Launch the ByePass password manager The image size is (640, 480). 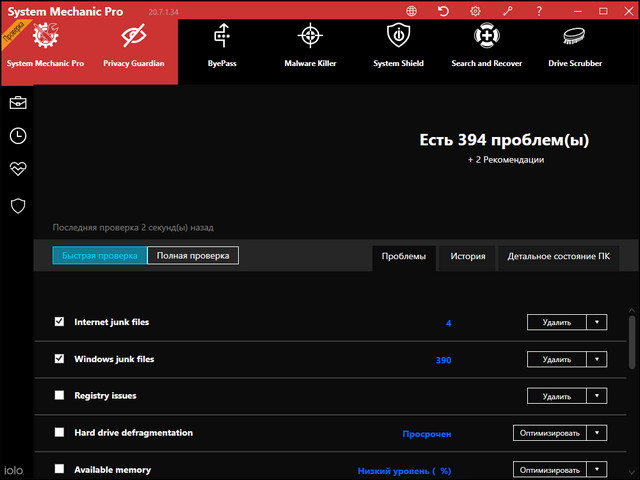click(222, 45)
